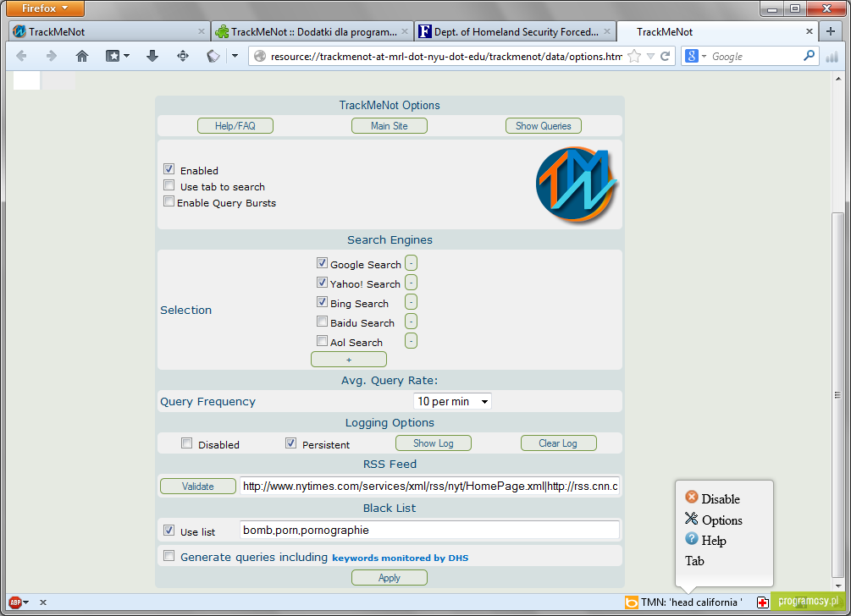This screenshot has width=851, height=616.
Task: Open the Bookmarks star toolbar button
Action: (x=113, y=56)
